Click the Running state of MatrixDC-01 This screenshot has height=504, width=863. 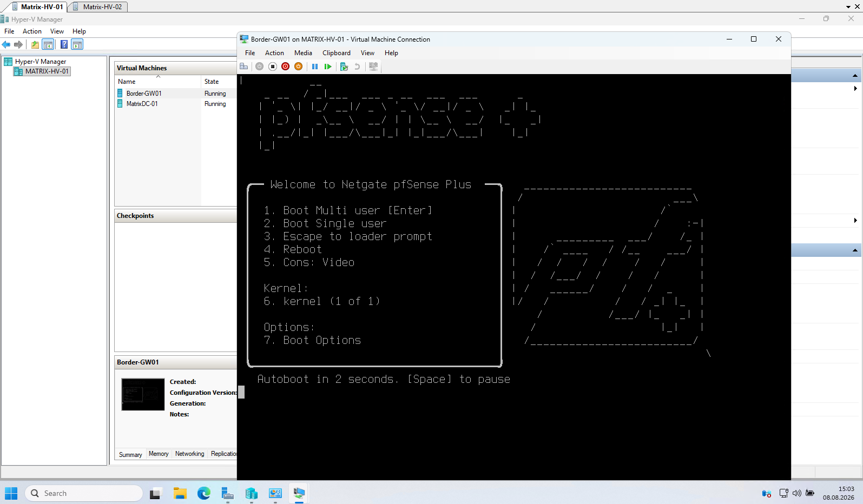(215, 104)
